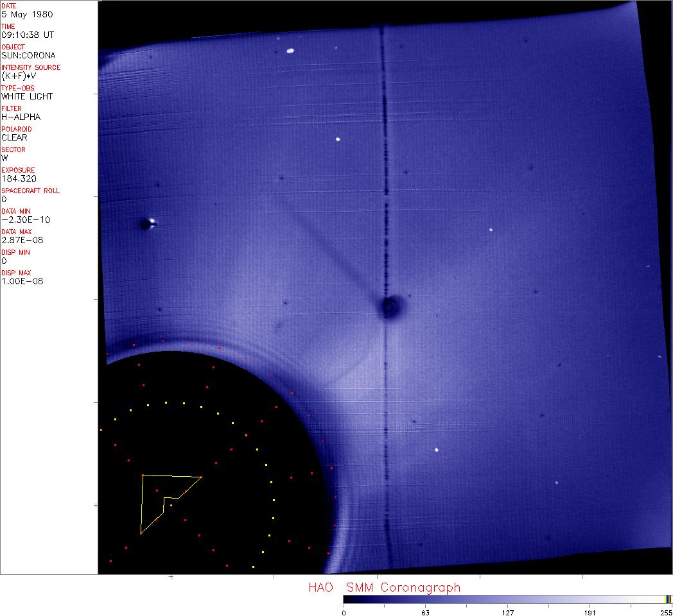
Task: Click the bright oval spot near the top edge
Action: click(x=290, y=51)
